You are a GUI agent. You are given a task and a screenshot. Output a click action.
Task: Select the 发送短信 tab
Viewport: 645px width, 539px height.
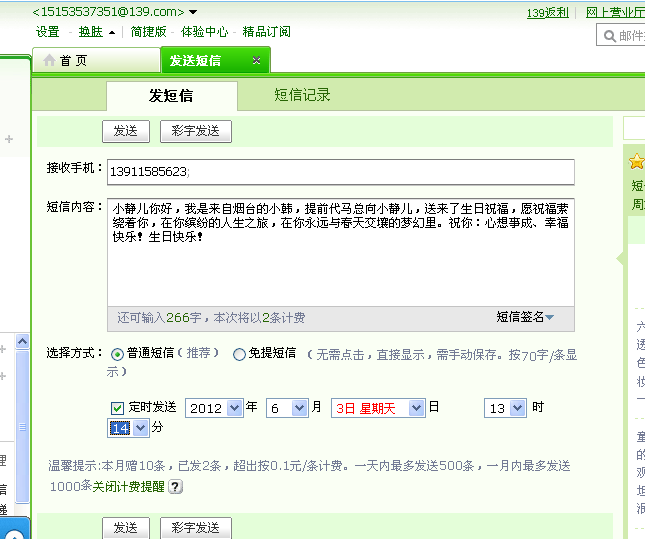click(x=216, y=60)
